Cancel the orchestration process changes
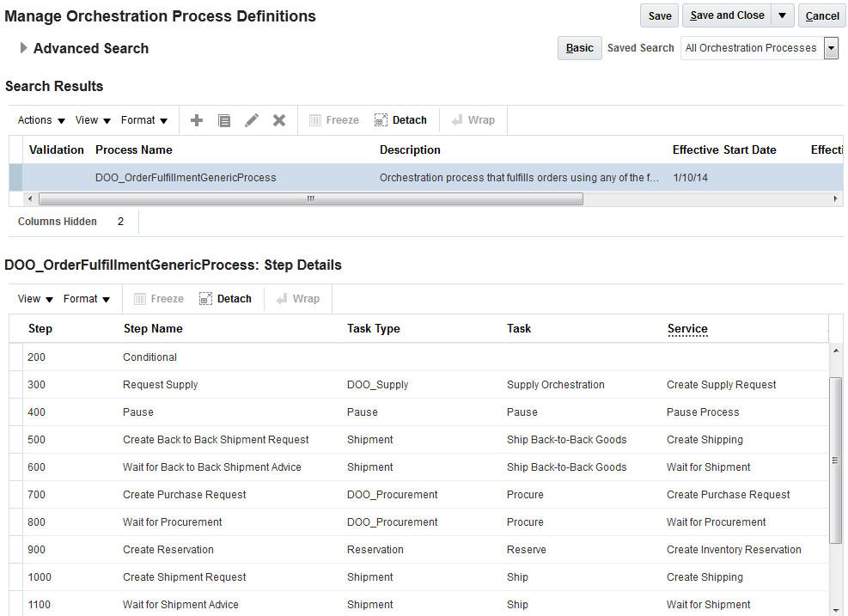Image resolution: width=848 pixels, height=616 pixels. click(x=821, y=15)
